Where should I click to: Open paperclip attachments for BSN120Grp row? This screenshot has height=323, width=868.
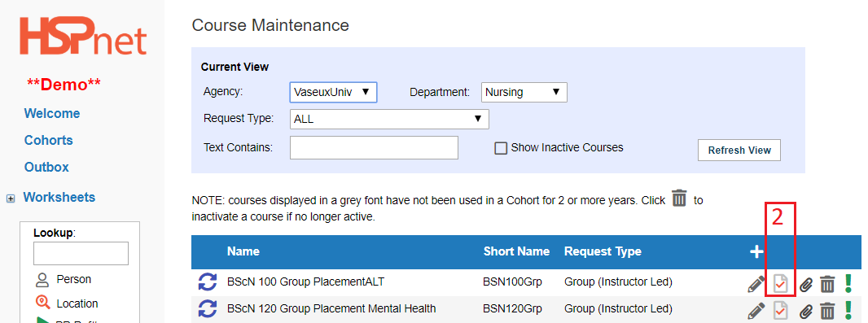807,311
